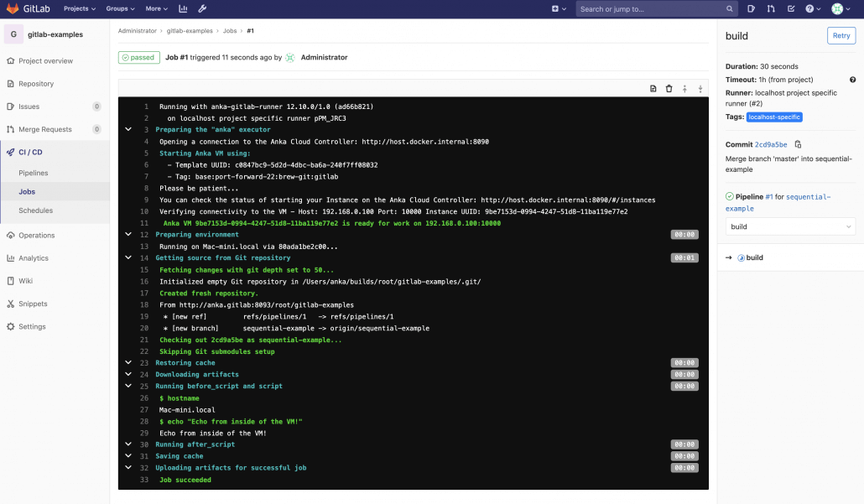Open Merge Requests icon in top navbar
Viewport: 864px width, 504px height.
click(x=771, y=9)
